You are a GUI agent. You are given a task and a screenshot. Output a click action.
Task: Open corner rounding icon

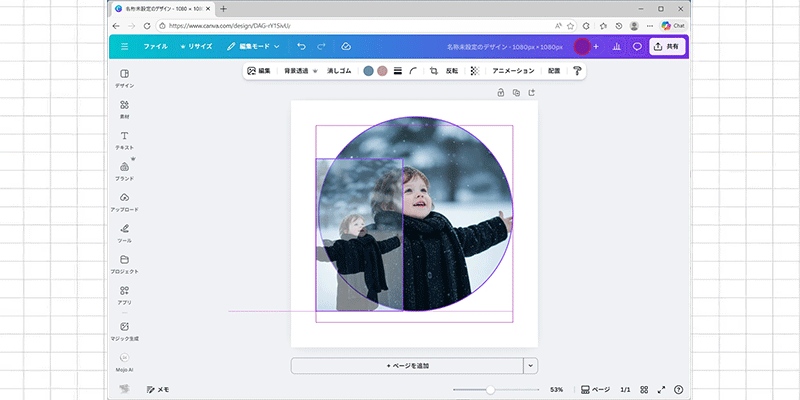point(413,71)
